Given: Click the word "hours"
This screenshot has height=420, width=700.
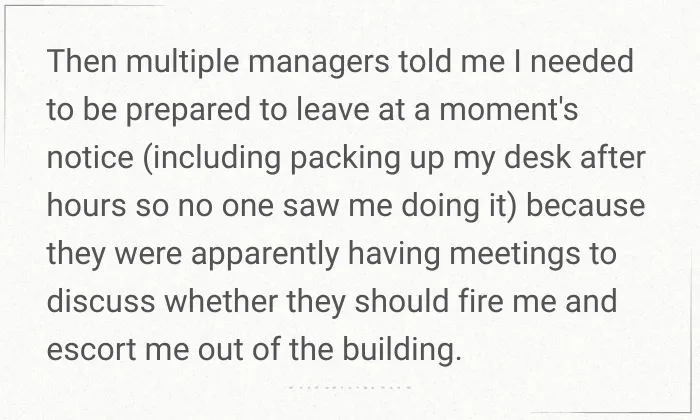Looking at the screenshot, I should click(x=87, y=205).
